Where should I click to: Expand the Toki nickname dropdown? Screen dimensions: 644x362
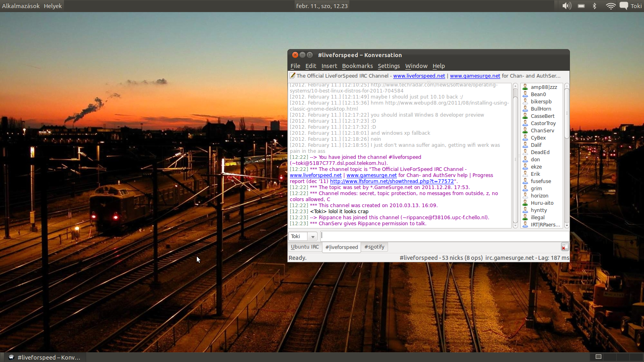point(312,237)
